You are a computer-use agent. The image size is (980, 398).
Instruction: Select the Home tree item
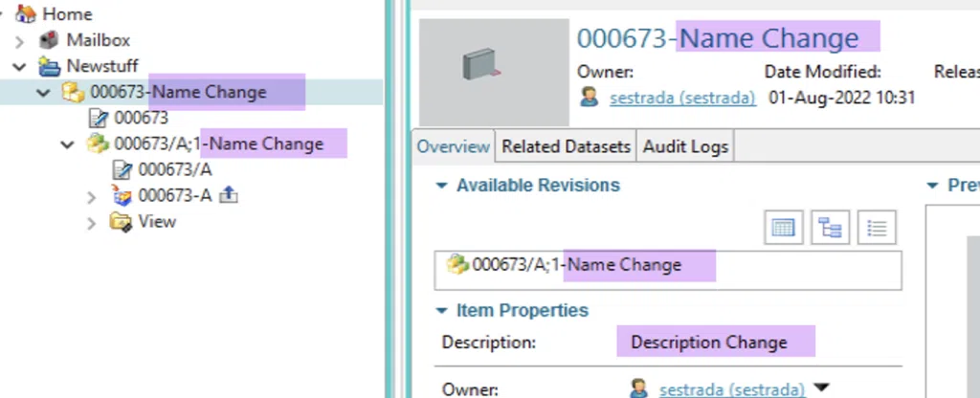[68, 13]
